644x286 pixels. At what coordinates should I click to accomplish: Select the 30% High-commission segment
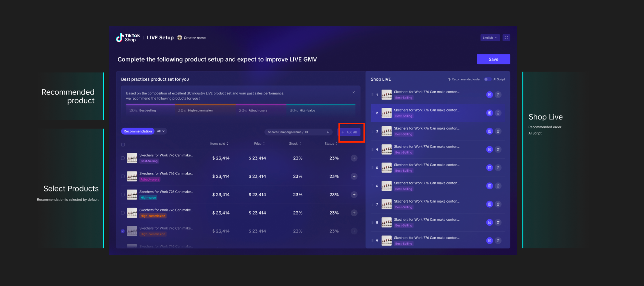click(206, 110)
